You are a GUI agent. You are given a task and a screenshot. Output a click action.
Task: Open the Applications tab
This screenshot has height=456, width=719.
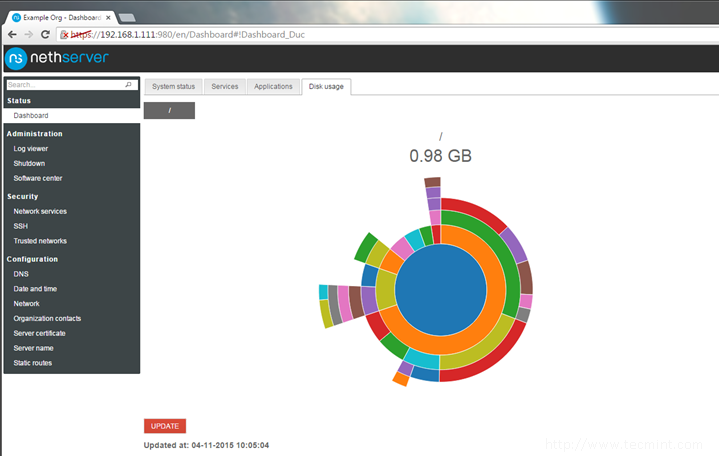pos(273,86)
